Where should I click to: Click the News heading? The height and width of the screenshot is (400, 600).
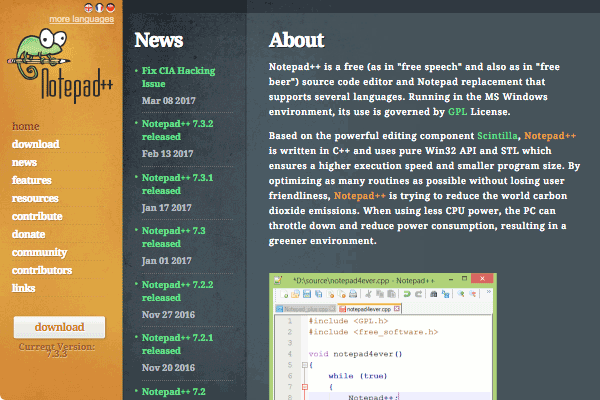(x=159, y=40)
